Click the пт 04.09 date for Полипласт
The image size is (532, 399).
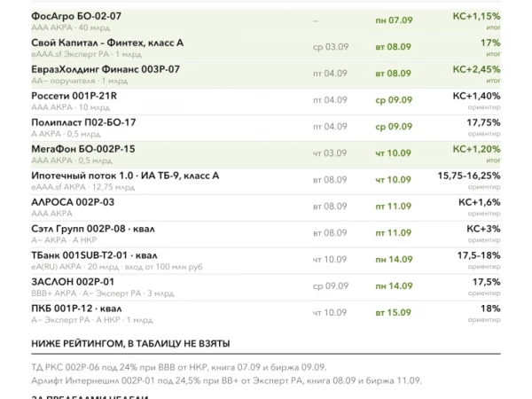(x=330, y=127)
